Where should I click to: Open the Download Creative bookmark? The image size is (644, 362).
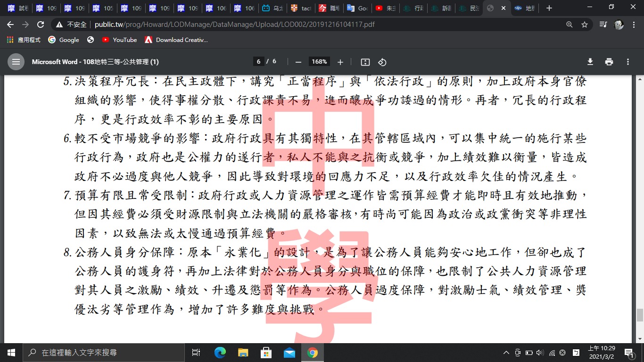click(x=176, y=40)
